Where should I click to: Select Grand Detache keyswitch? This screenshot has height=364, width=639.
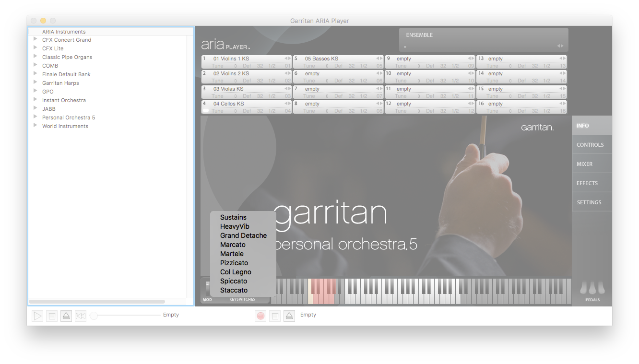[243, 235]
